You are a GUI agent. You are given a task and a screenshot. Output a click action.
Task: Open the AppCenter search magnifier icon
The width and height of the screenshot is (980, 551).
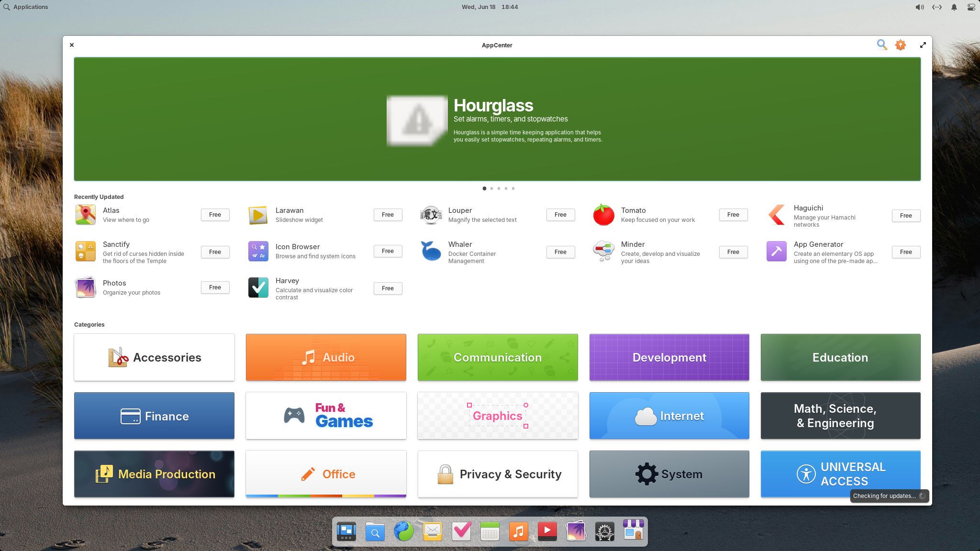[882, 45]
